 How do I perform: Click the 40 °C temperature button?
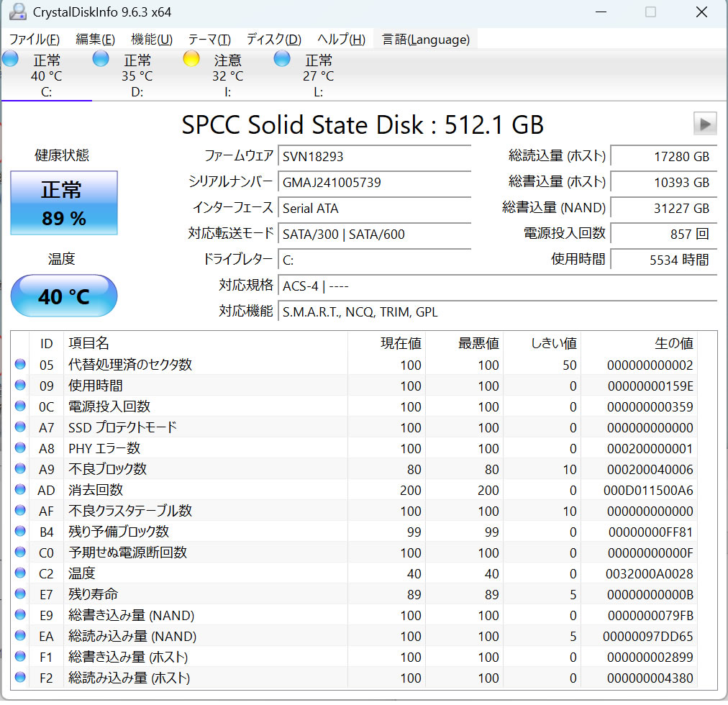click(63, 296)
